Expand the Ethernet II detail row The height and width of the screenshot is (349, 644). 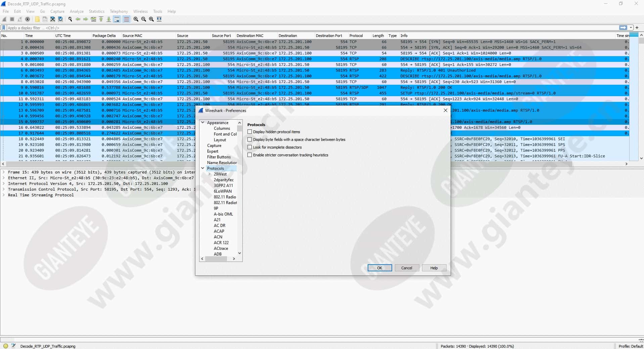(x=4, y=178)
